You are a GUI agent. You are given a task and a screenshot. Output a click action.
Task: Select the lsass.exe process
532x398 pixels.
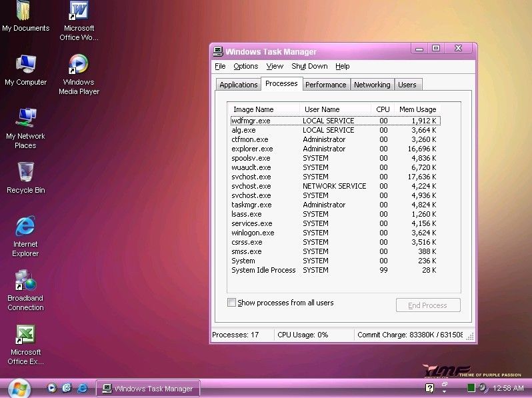pyautogui.click(x=335, y=214)
